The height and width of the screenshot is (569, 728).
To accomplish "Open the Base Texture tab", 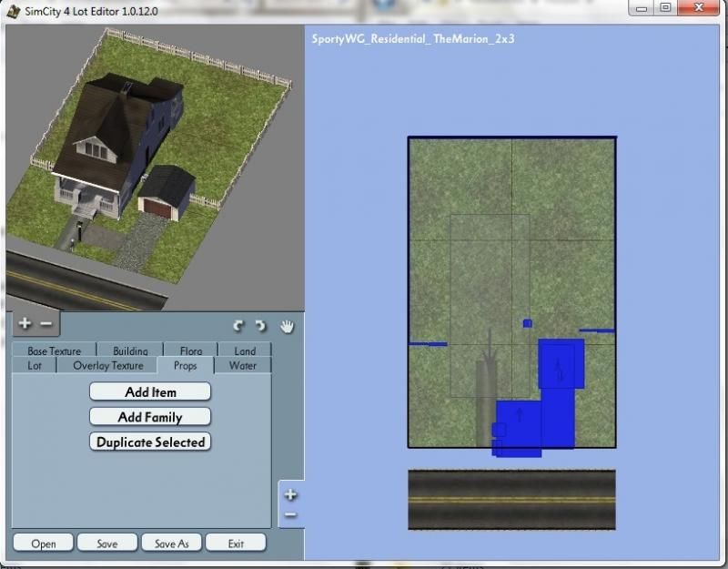I will pos(55,351).
